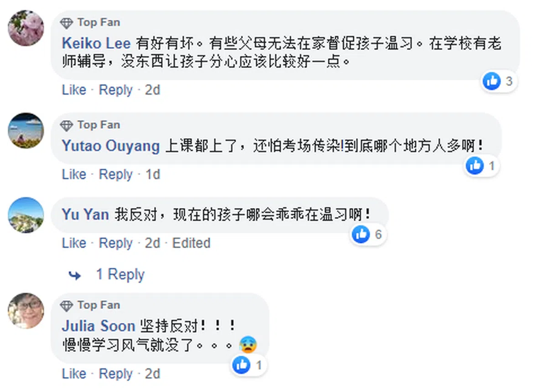View edit history via Edited link

point(191,243)
